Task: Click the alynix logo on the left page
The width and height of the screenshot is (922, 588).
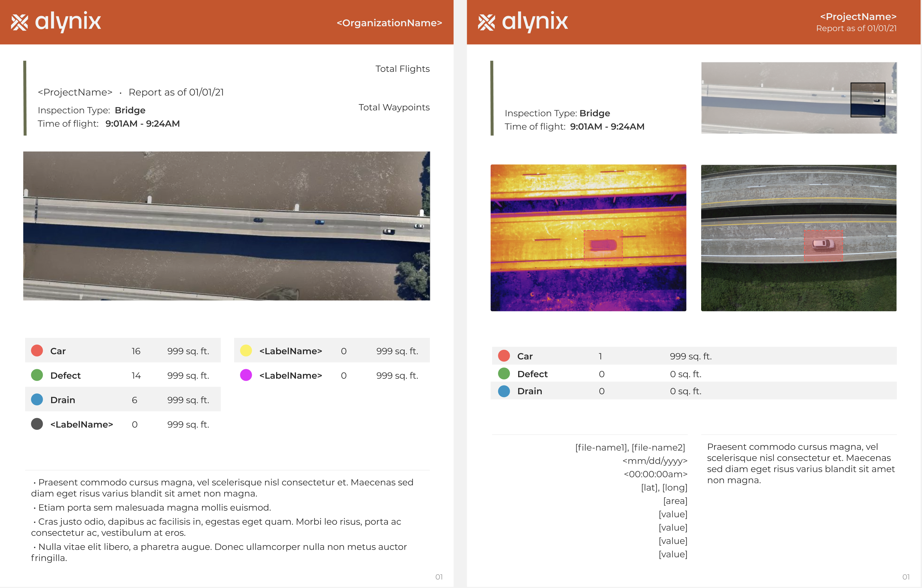Action: coord(56,22)
